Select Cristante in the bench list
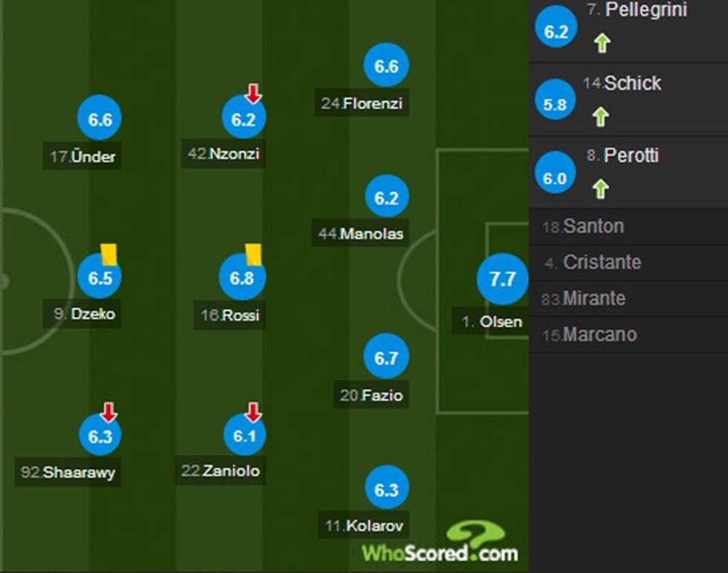Screen dimensions: 728x573 (601, 262)
